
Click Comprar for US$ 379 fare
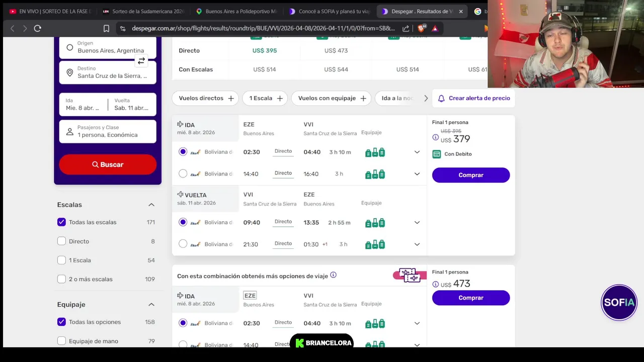coord(471,175)
